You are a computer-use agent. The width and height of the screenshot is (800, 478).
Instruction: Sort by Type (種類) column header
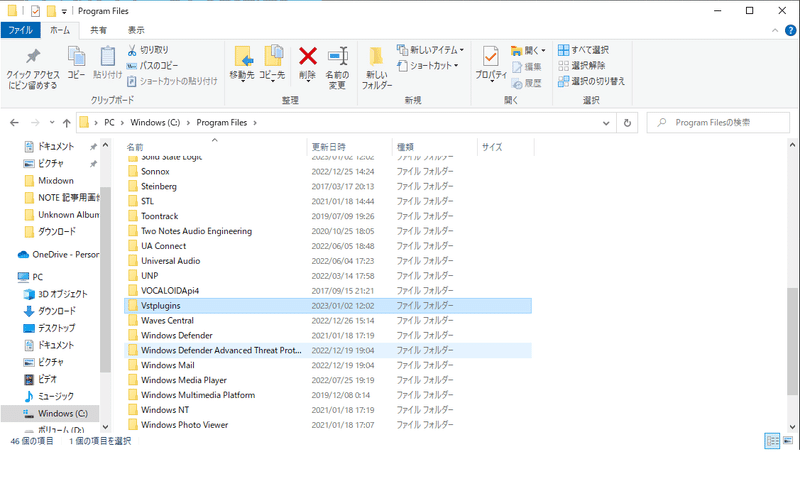pos(435,147)
